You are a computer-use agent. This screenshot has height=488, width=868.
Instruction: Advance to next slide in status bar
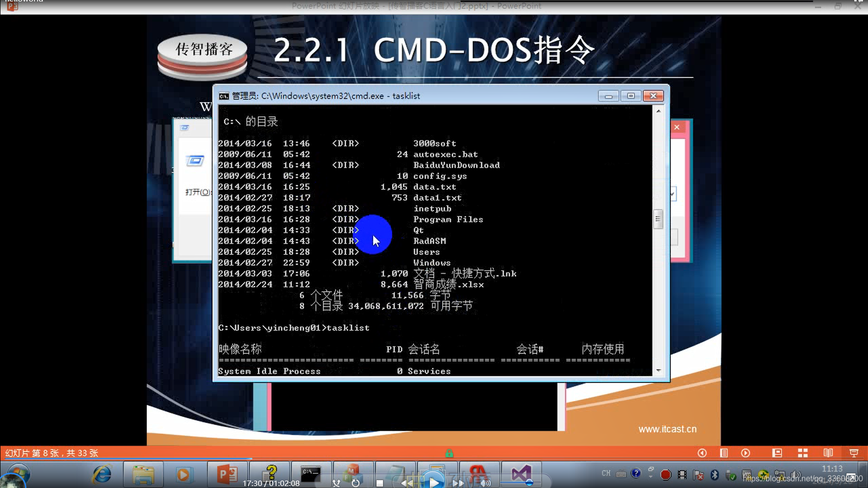(x=745, y=453)
